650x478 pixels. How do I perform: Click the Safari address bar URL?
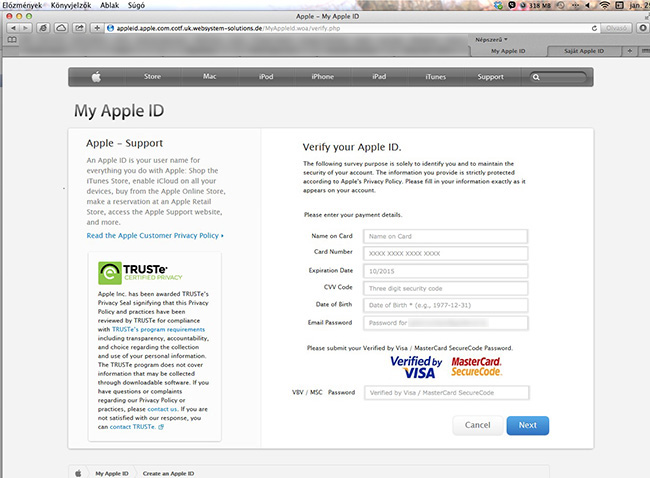(228, 28)
